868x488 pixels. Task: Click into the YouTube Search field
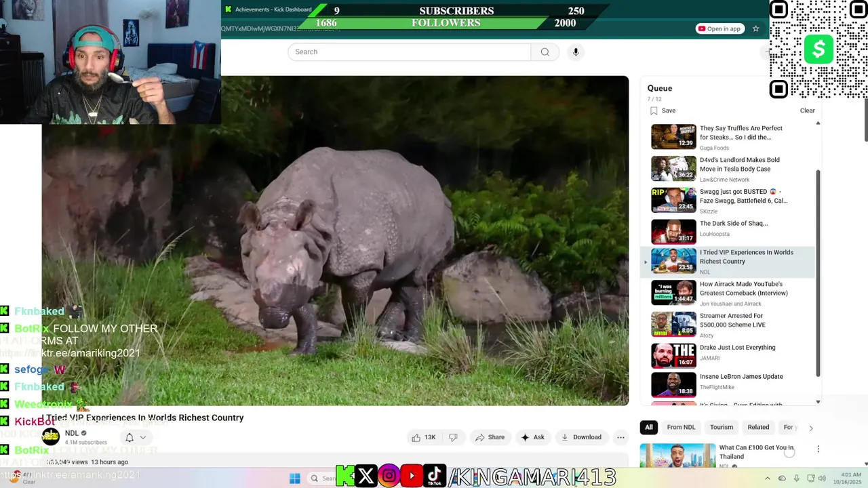pyautogui.click(x=409, y=52)
